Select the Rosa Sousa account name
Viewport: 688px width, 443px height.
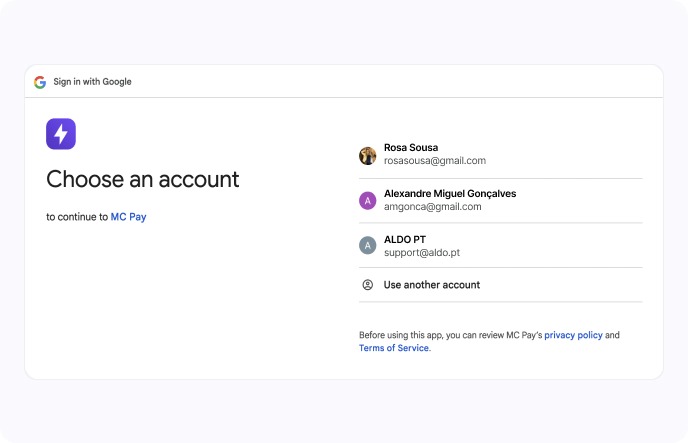click(411, 148)
